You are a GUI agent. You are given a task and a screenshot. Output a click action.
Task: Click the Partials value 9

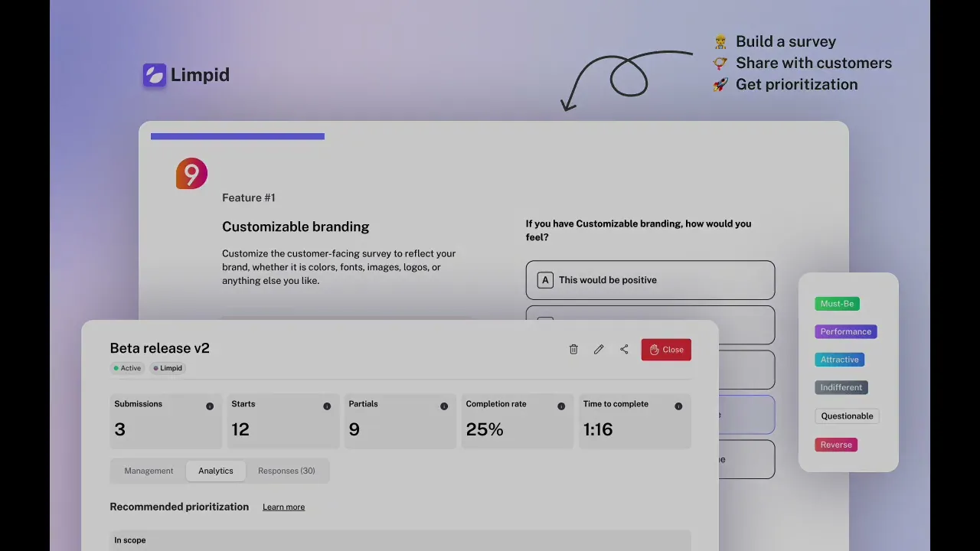tap(354, 429)
